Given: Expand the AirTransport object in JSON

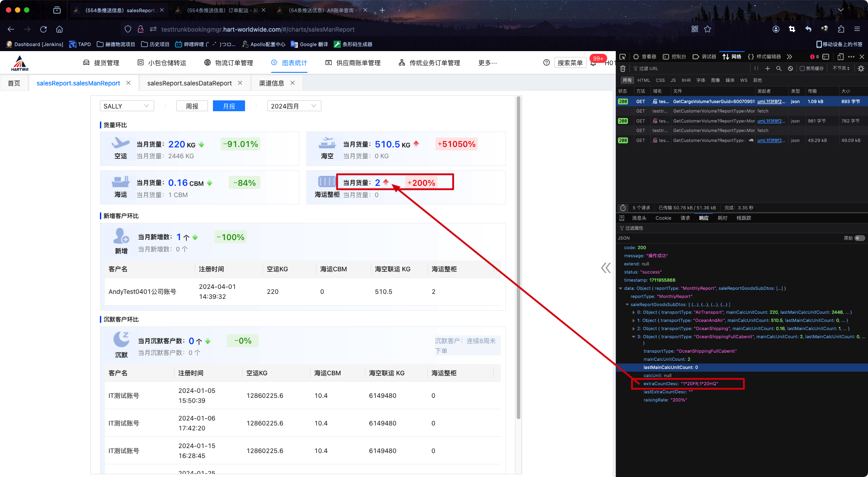Looking at the screenshot, I should [633, 312].
